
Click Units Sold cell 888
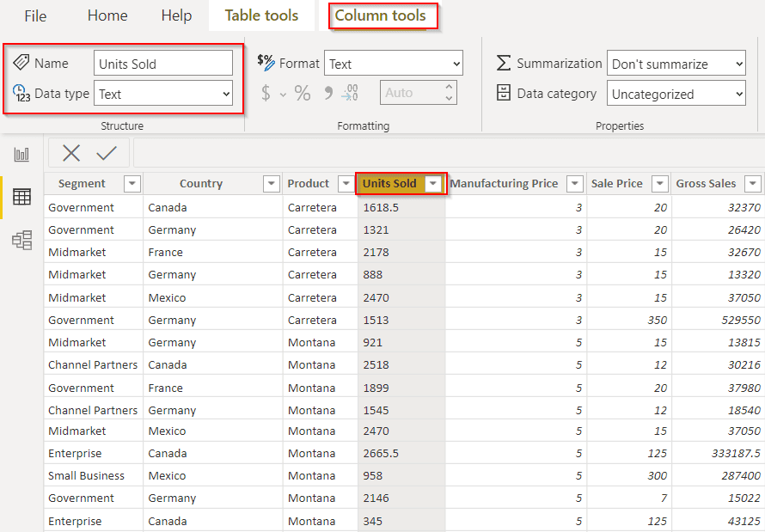pyautogui.click(x=401, y=274)
